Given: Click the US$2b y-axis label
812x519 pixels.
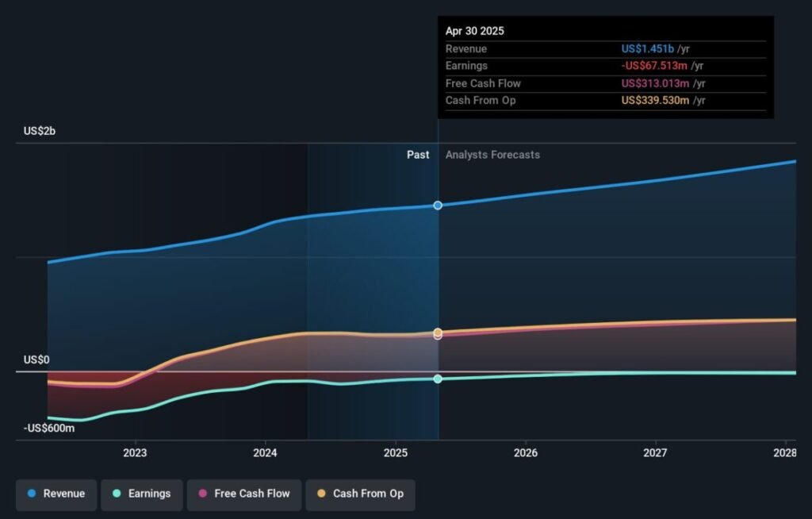Looking at the screenshot, I should click(40, 131).
